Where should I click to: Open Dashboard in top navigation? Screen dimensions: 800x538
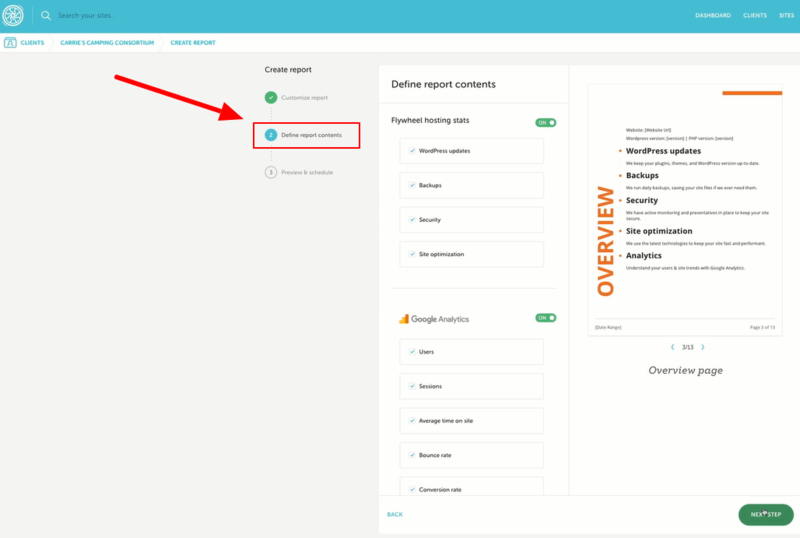point(713,15)
